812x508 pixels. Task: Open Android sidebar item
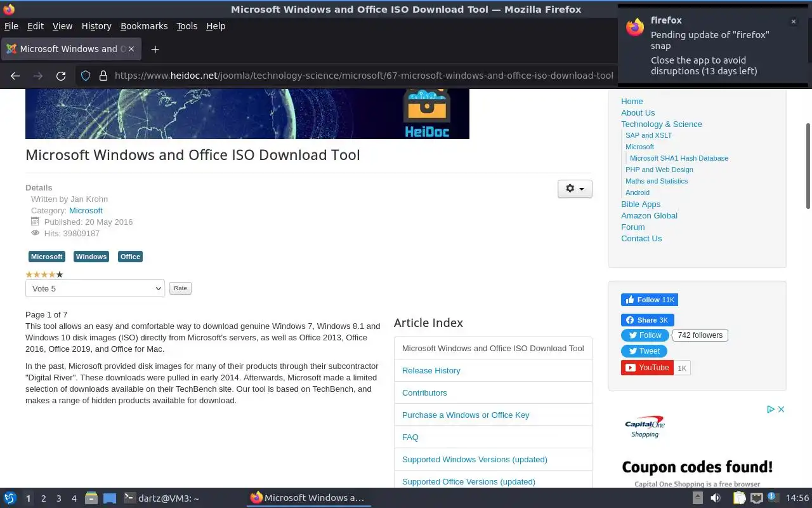point(637,192)
